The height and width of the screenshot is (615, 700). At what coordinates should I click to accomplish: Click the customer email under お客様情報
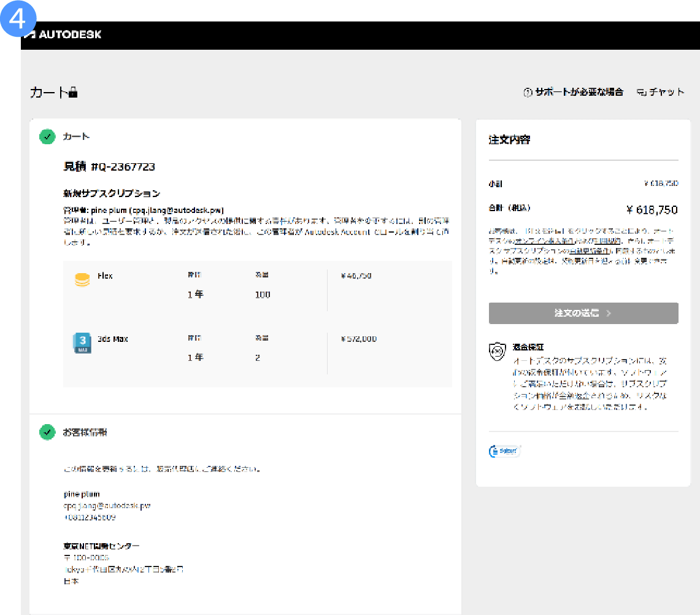pos(107,506)
